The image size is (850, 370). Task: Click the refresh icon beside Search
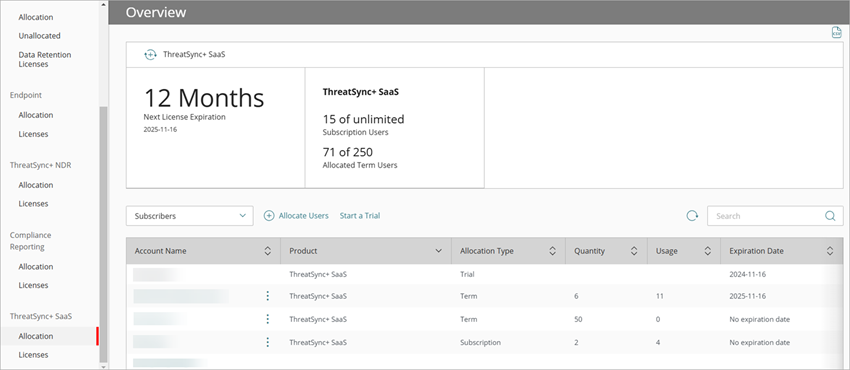(692, 216)
